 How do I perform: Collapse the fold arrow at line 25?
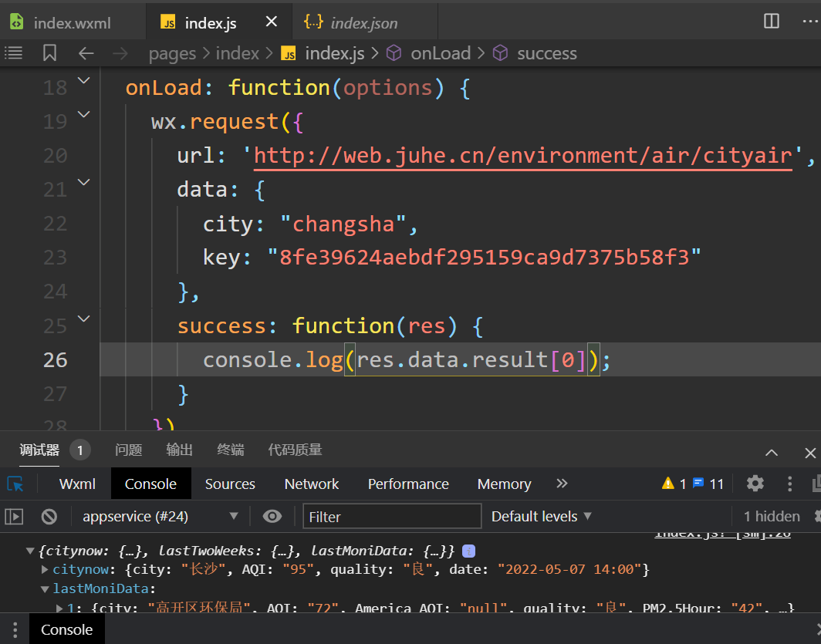click(84, 318)
